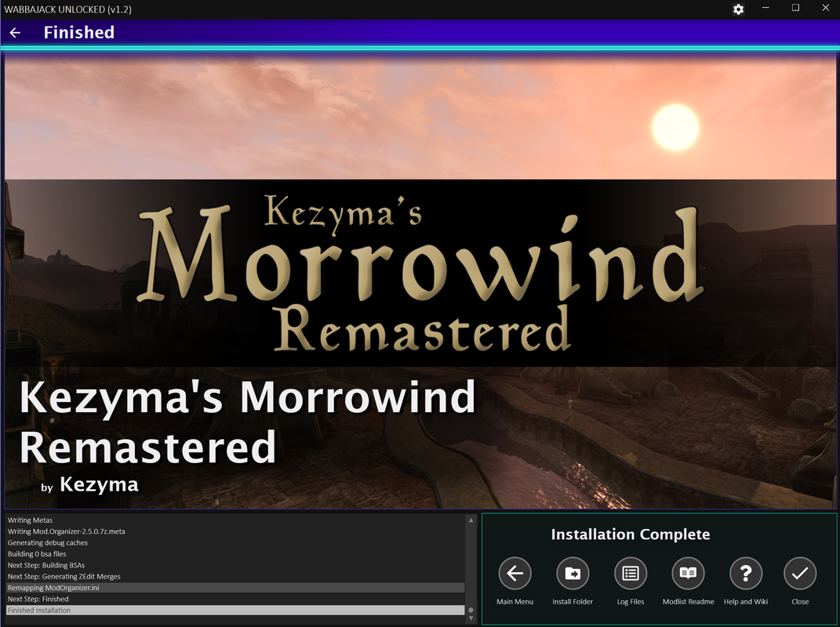Viewport: 840px width, 627px height.
Task: Select 'Generating debug caches' log line
Action: (235, 543)
